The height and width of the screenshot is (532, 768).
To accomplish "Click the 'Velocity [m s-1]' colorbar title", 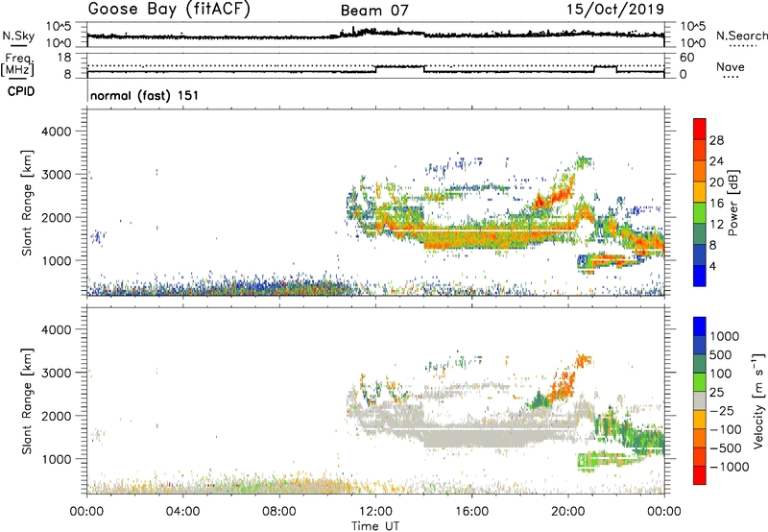I will click(x=758, y=401).
